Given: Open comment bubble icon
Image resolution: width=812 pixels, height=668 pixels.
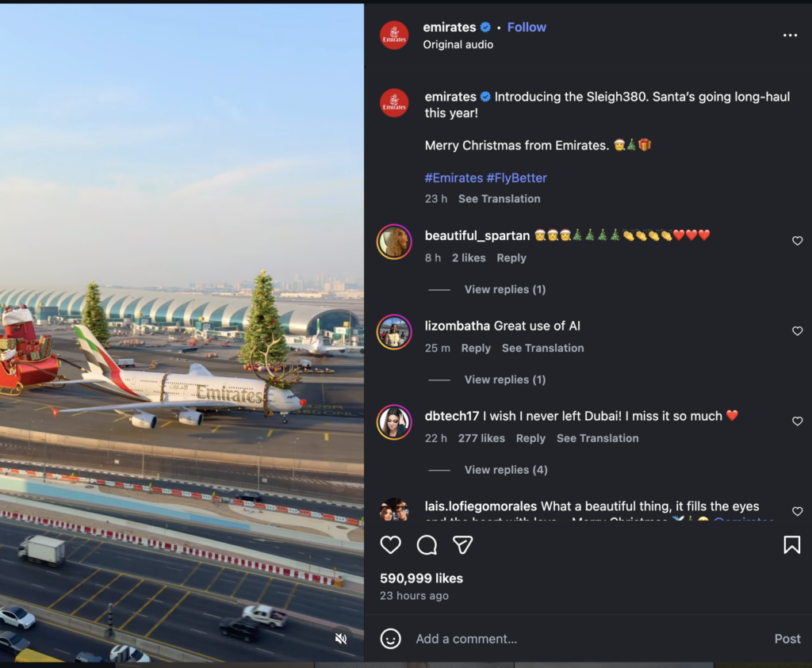Looking at the screenshot, I should pyautogui.click(x=427, y=545).
